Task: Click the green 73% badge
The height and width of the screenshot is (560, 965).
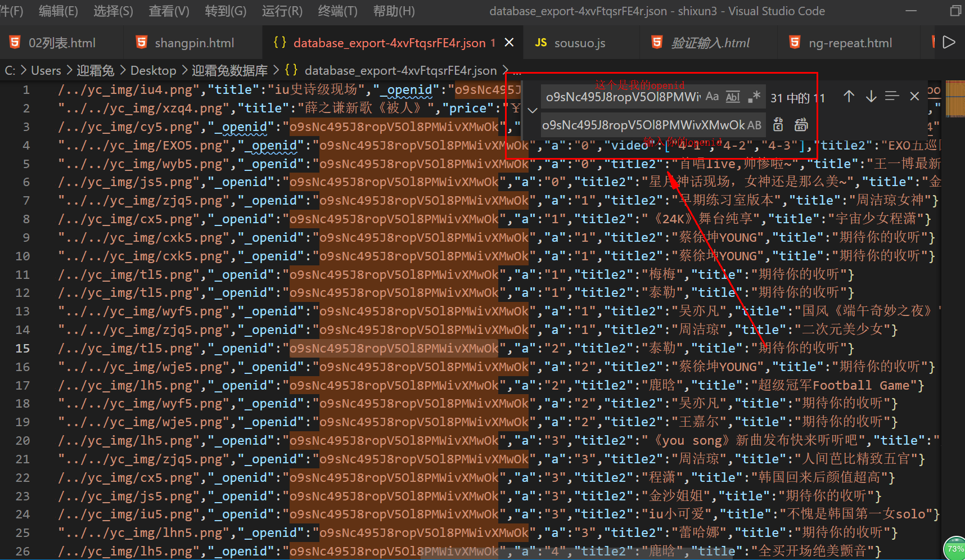Action: pos(955,548)
